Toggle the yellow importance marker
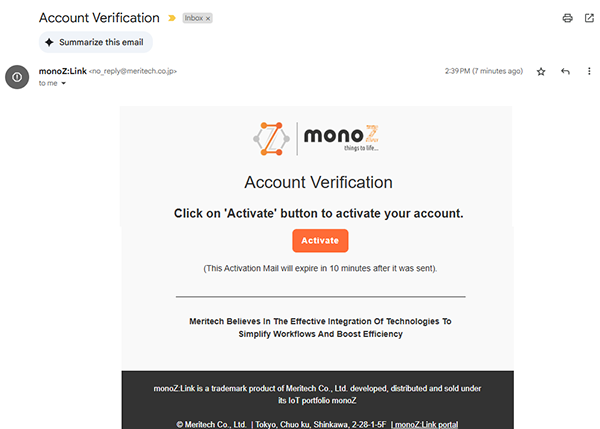The image size is (600, 429). (171, 19)
